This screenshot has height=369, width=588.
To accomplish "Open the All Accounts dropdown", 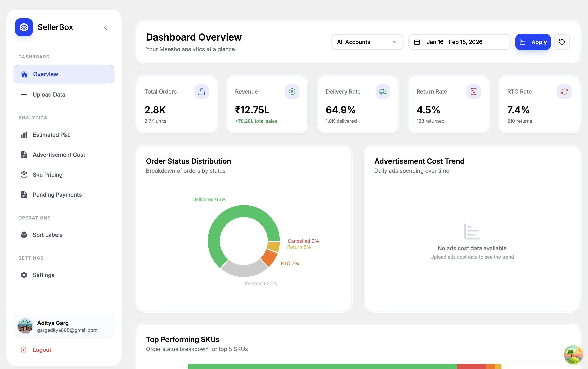I will pos(367,42).
